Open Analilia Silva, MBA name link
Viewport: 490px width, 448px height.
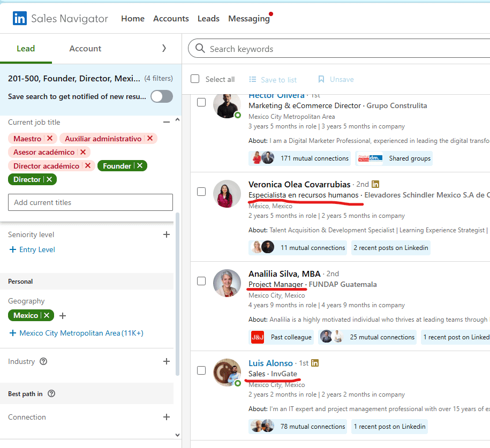pos(284,274)
